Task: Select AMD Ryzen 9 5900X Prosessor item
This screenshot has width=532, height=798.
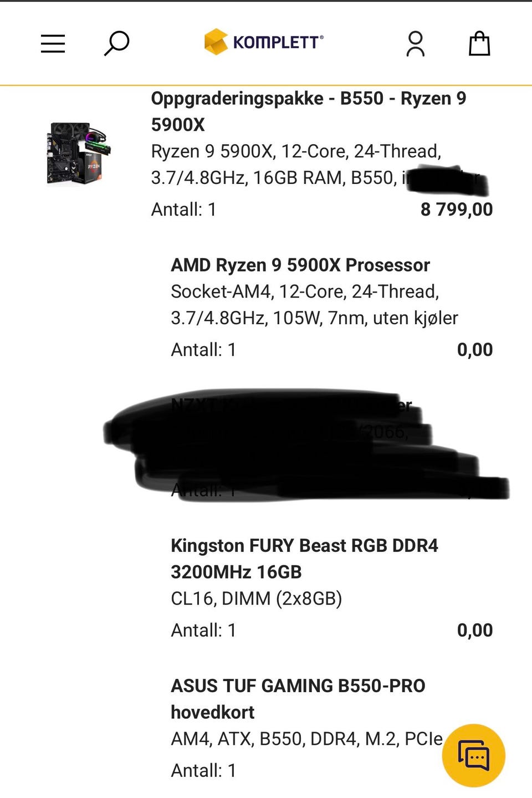Action: point(300,265)
